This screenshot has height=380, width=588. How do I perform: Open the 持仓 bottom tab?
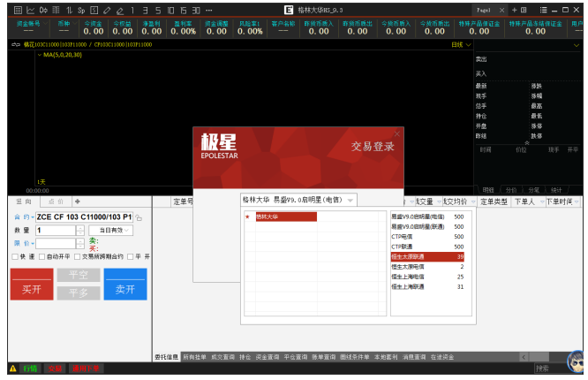[x=245, y=357]
